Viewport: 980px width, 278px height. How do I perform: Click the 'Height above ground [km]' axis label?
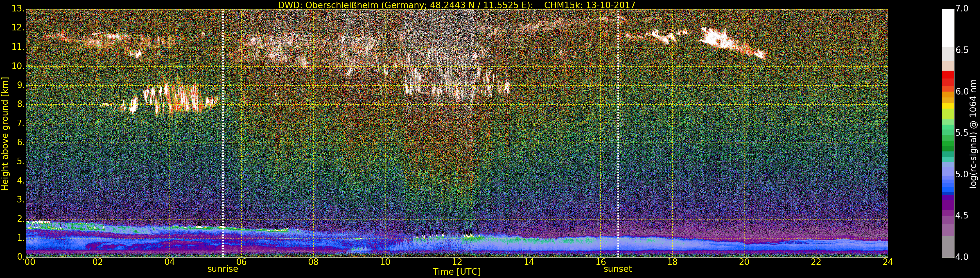(5, 133)
